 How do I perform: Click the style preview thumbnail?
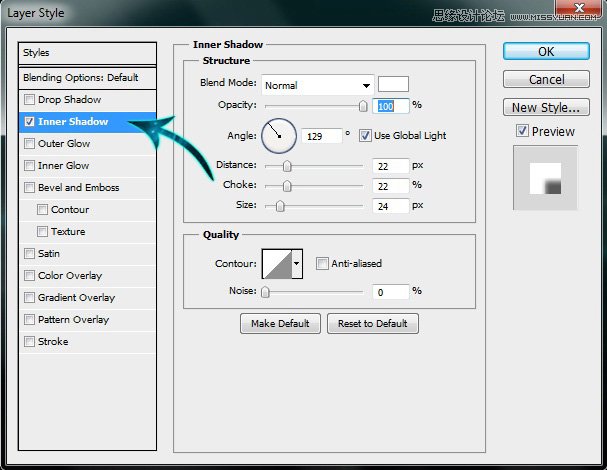tap(545, 177)
